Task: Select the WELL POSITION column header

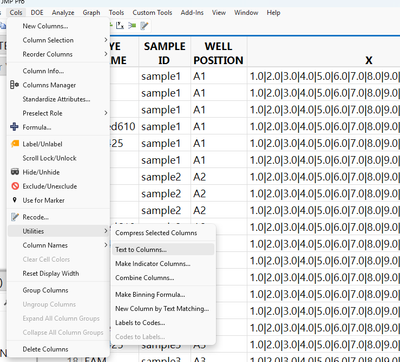Action: (x=219, y=53)
